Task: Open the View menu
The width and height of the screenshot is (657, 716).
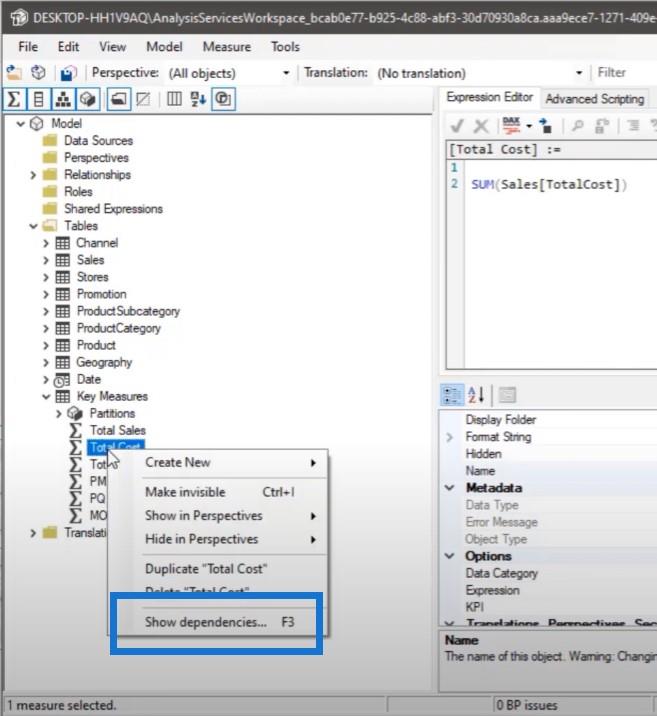Action: 112,47
